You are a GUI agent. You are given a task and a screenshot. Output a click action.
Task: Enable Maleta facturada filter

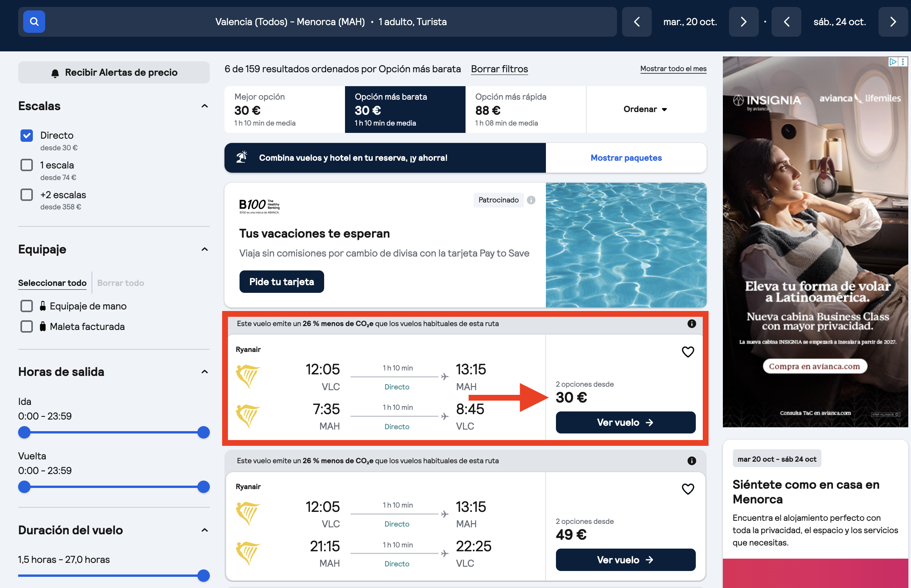27,326
